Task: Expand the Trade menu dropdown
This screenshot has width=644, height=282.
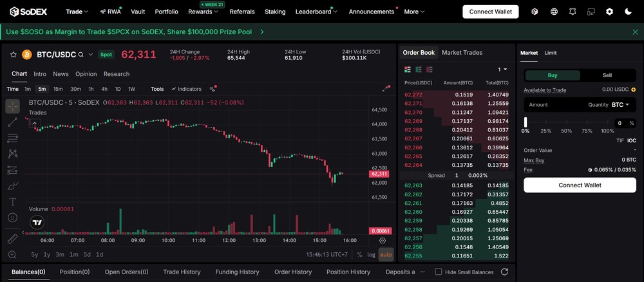Action: coord(77,12)
